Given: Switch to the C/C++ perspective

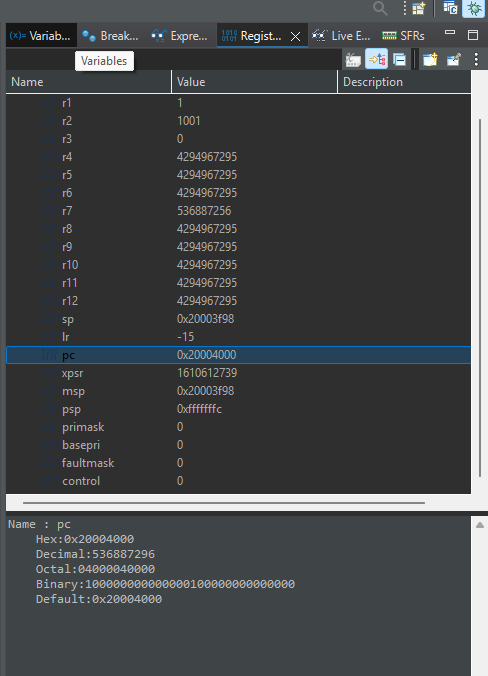Looking at the screenshot, I should (x=450, y=8).
